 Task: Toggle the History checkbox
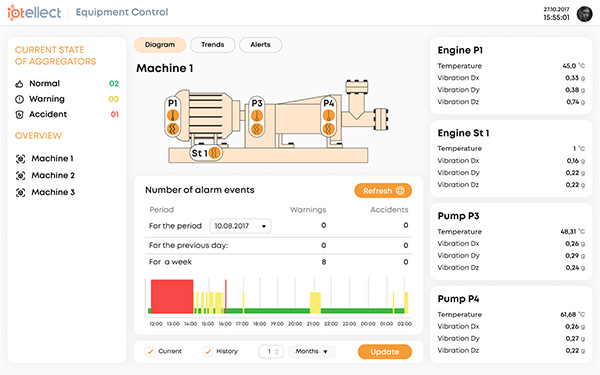[208, 351]
